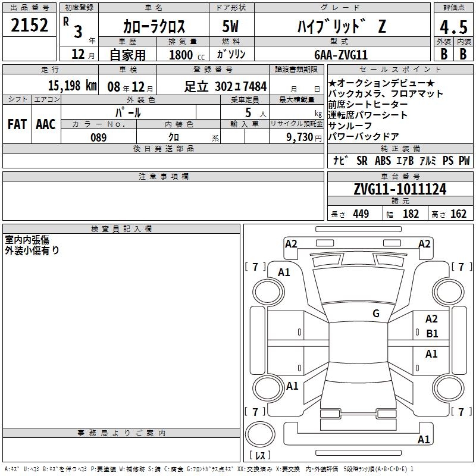
Task: Click the inspector note 外装小傷有り
Action: pyautogui.click(x=32, y=250)
